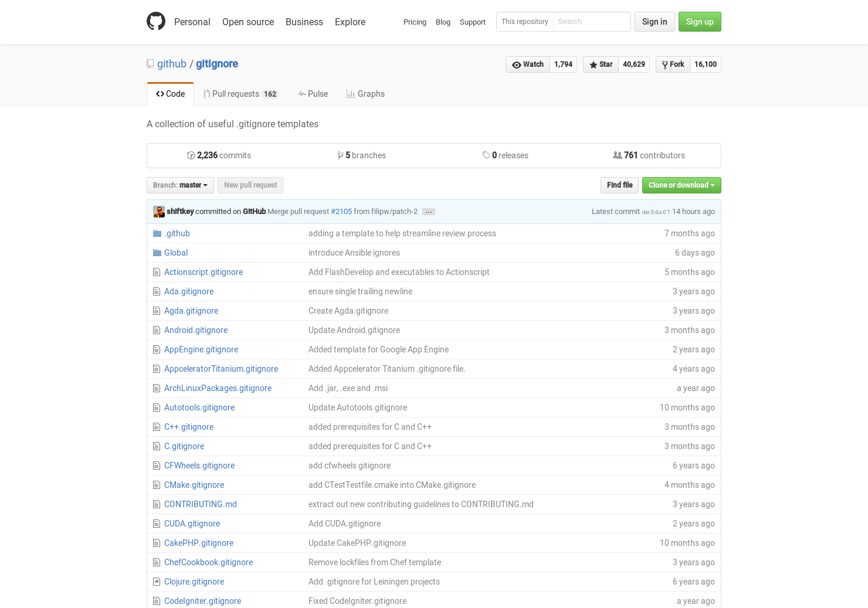
Task: Click the file icon beside CMake.gitignore
Action: [x=157, y=485]
